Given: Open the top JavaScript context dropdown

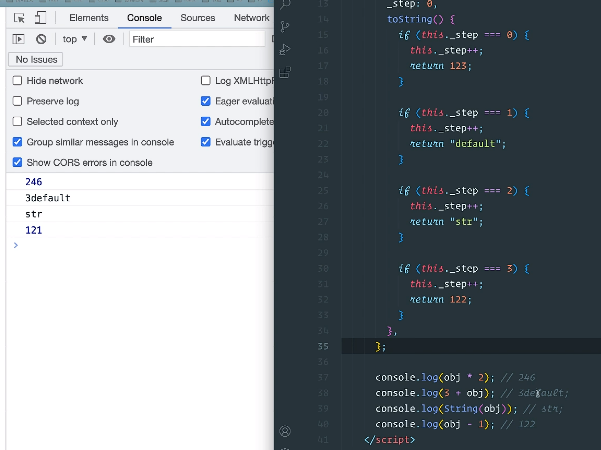Looking at the screenshot, I should point(75,39).
